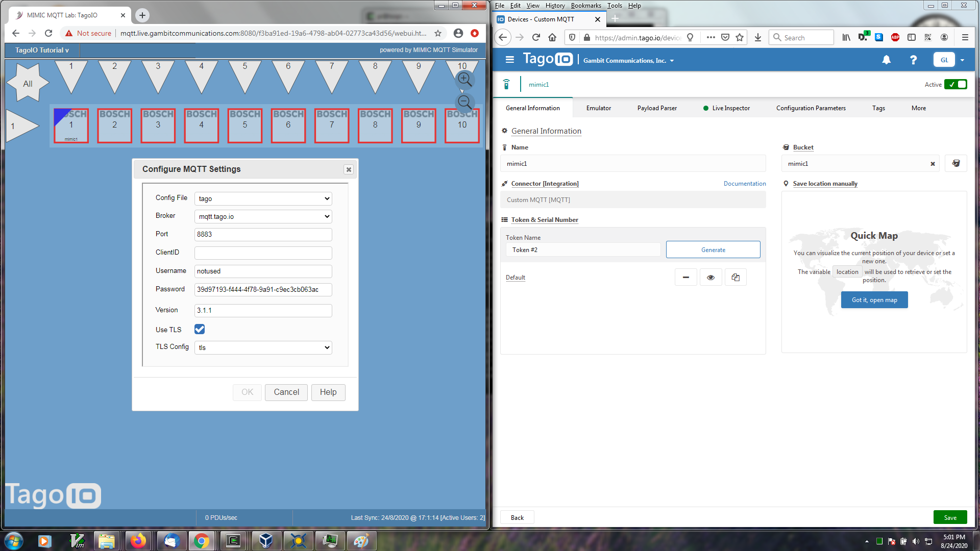Click the Firefox home icon
The width and height of the screenshot is (980, 551).
pos(552,37)
